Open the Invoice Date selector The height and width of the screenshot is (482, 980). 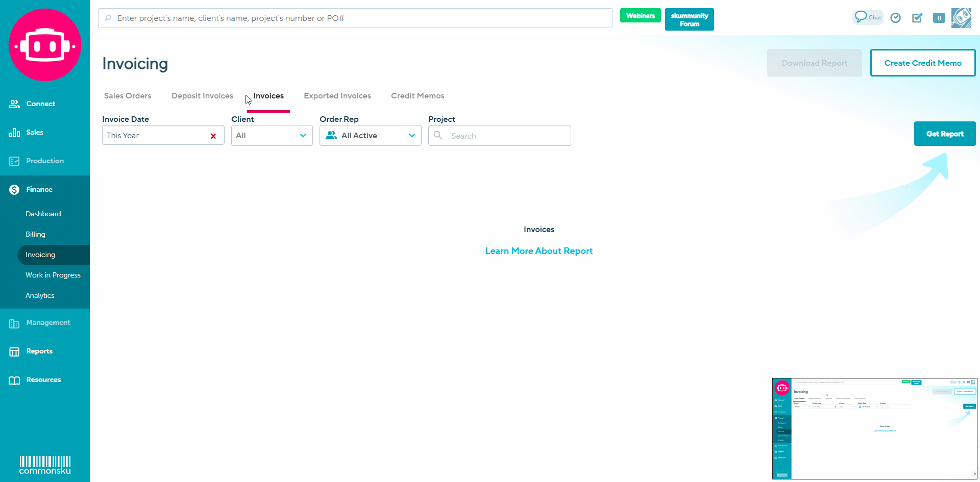coord(153,136)
